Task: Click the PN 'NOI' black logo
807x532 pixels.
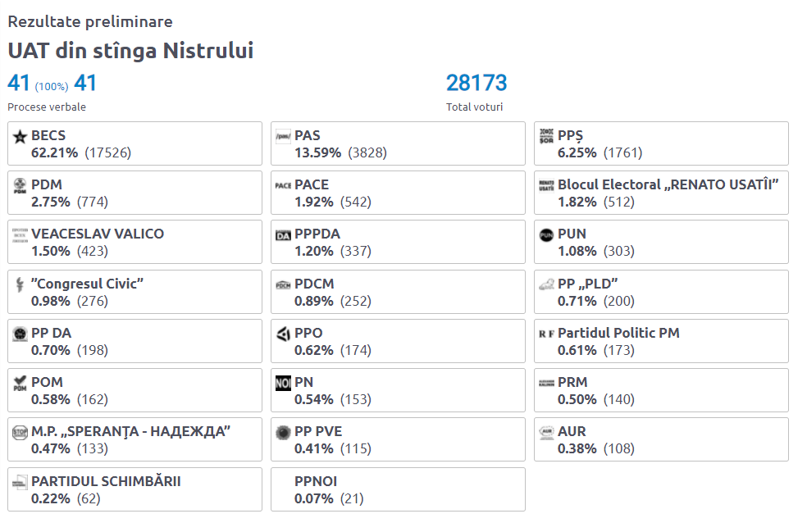Action: [x=283, y=384]
